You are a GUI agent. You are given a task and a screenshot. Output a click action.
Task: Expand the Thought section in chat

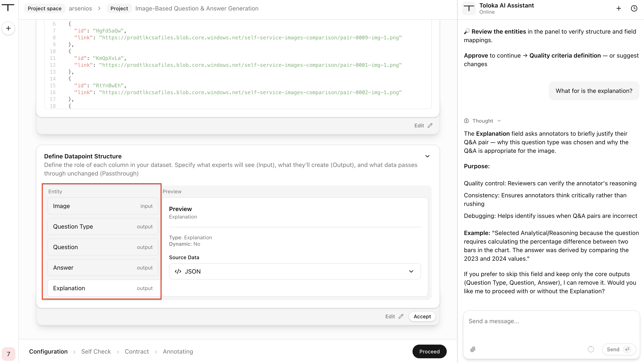click(x=482, y=121)
